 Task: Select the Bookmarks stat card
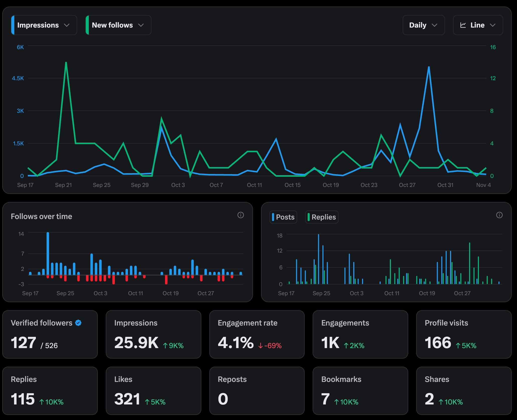pos(360,391)
